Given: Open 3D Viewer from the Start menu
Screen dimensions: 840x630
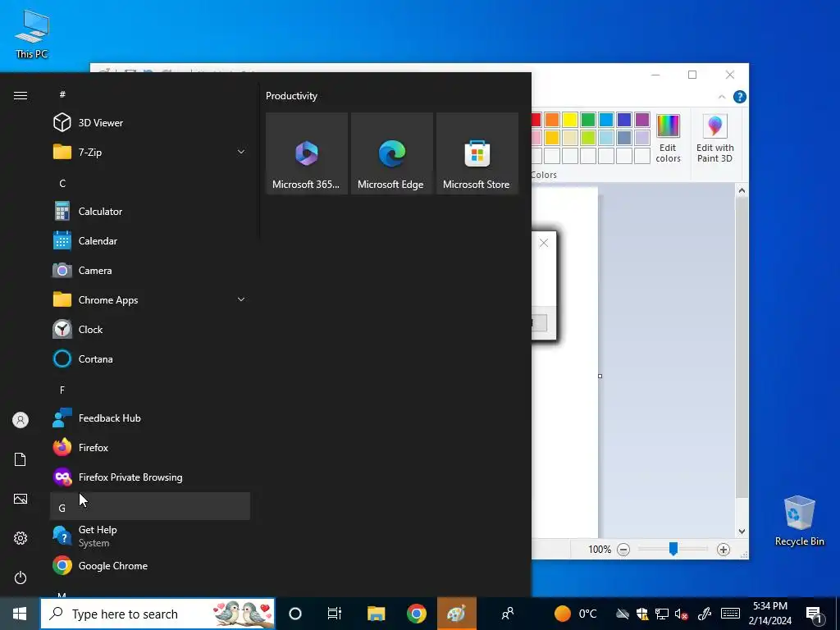Looking at the screenshot, I should [x=150, y=123].
